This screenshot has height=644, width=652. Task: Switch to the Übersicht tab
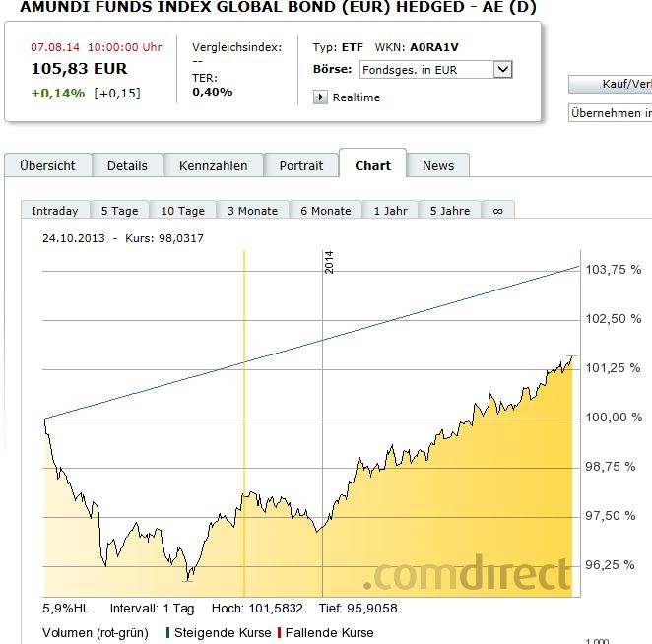point(47,165)
